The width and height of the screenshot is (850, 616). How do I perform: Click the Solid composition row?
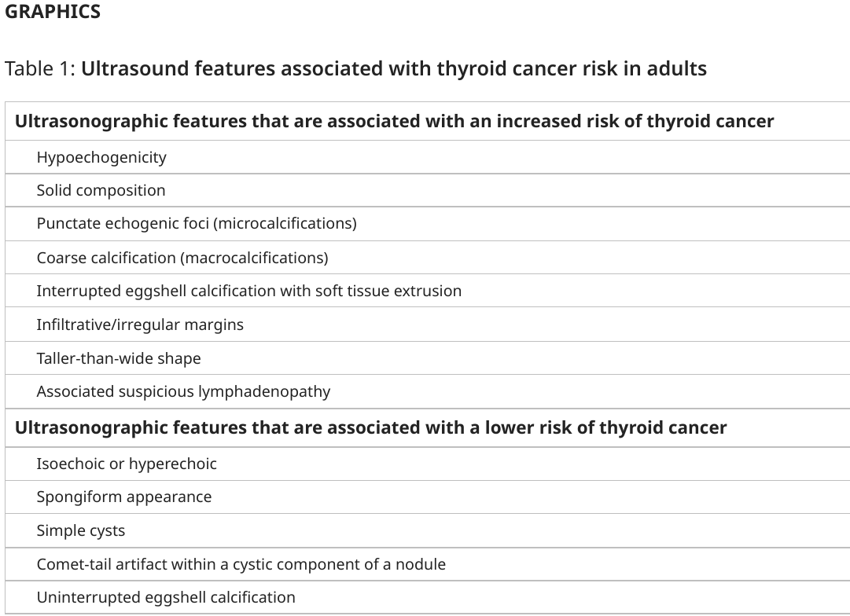point(428,190)
